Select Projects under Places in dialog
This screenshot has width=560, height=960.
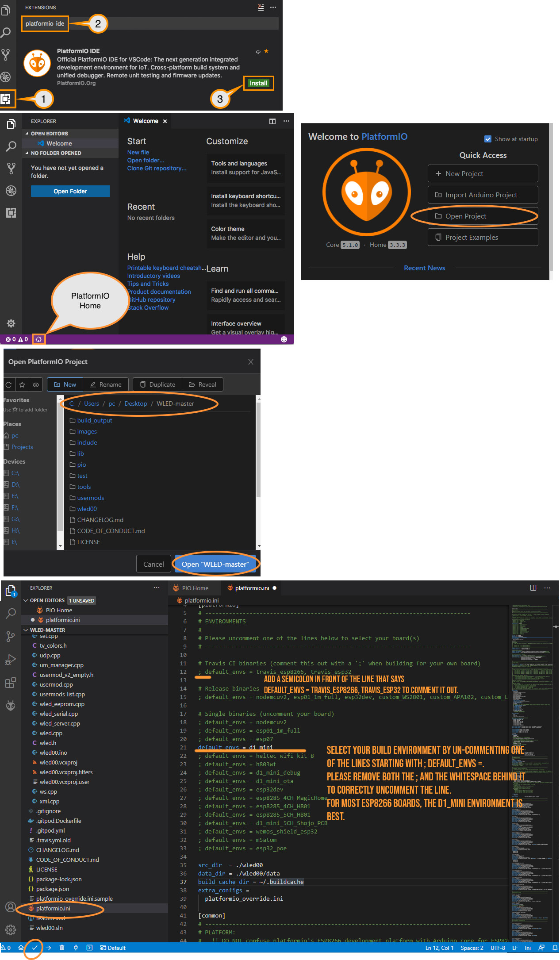coord(22,447)
